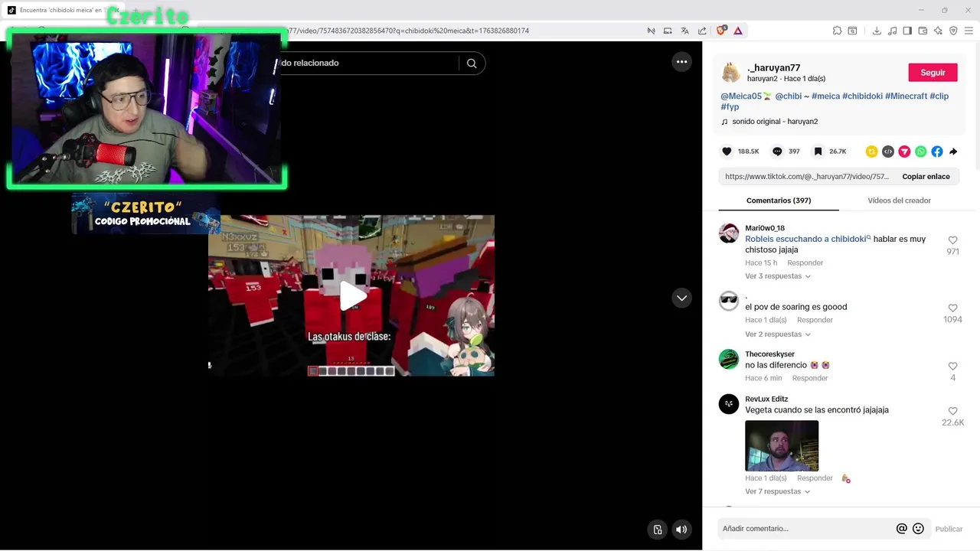Screen dimensions: 980x551
Task: Reply to Thecoreskyser's comment
Action: coord(809,378)
